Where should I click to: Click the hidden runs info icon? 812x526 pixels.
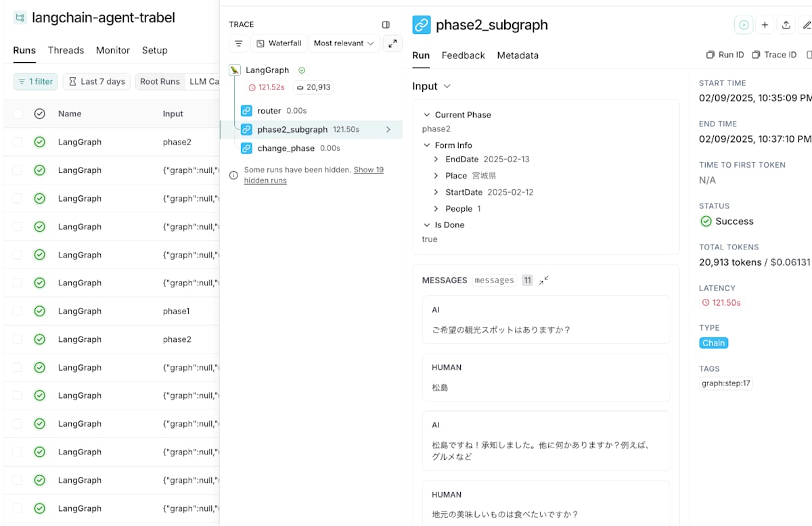tap(233, 175)
